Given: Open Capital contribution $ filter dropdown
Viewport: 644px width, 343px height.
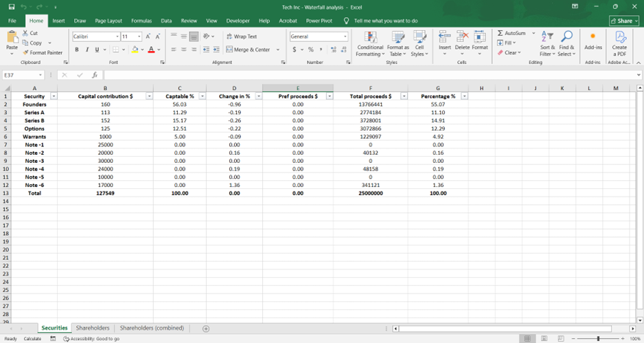Looking at the screenshot, I should (x=149, y=96).
